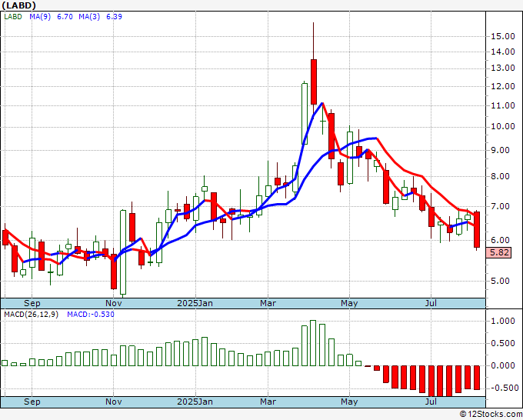Click the MACD:-0.530 value label
The height and width of the screenshot is (420, 523).
[91, 315]
